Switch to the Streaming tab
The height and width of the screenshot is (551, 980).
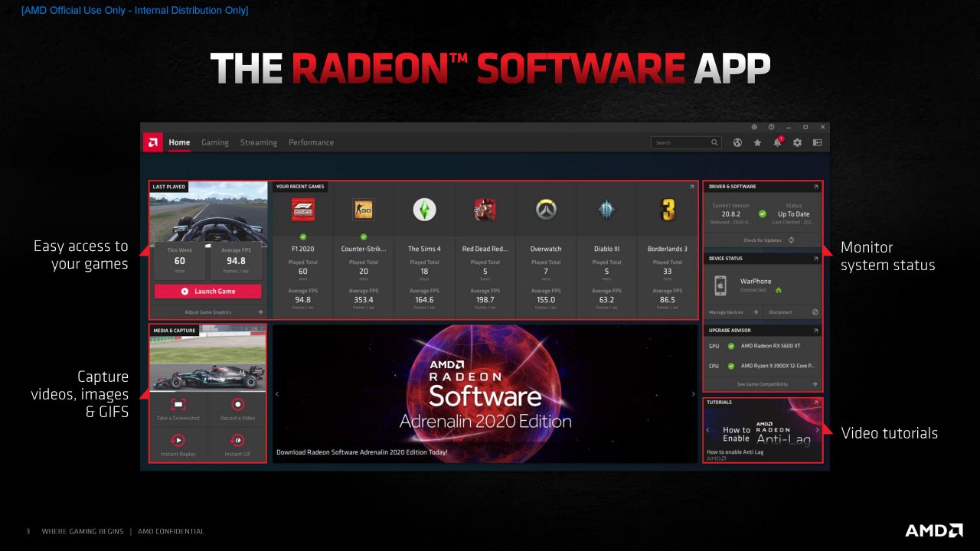[x=259, y=142]
